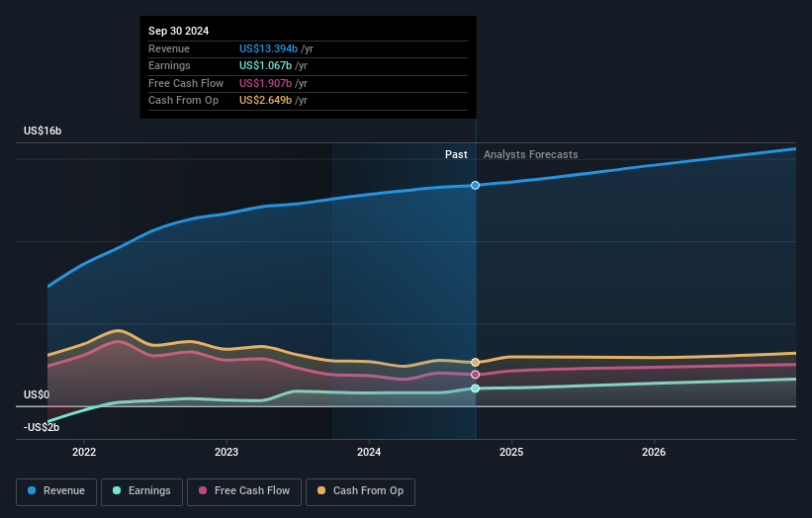Click the 2022 x-axis label
812x518 pixels.
[84, 452]
